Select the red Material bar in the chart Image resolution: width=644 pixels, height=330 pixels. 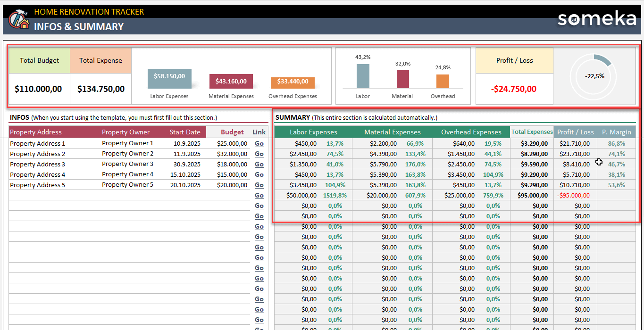tap(402, 79)
